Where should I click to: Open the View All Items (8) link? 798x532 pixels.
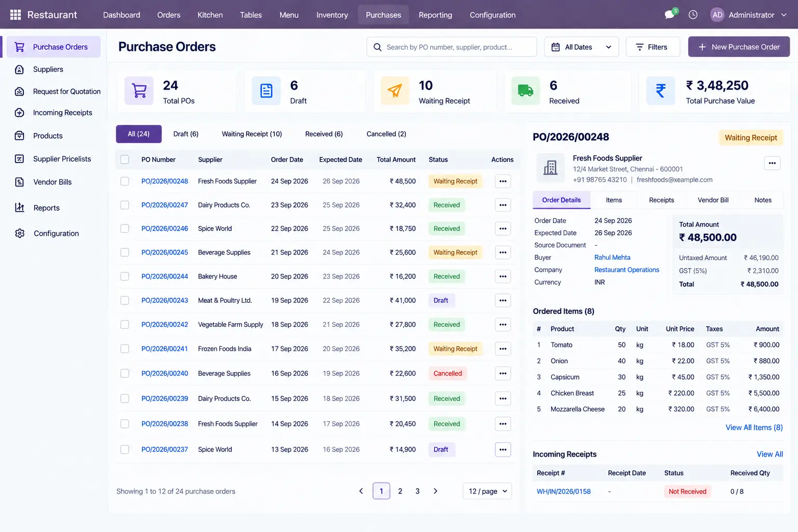[754, 428]
